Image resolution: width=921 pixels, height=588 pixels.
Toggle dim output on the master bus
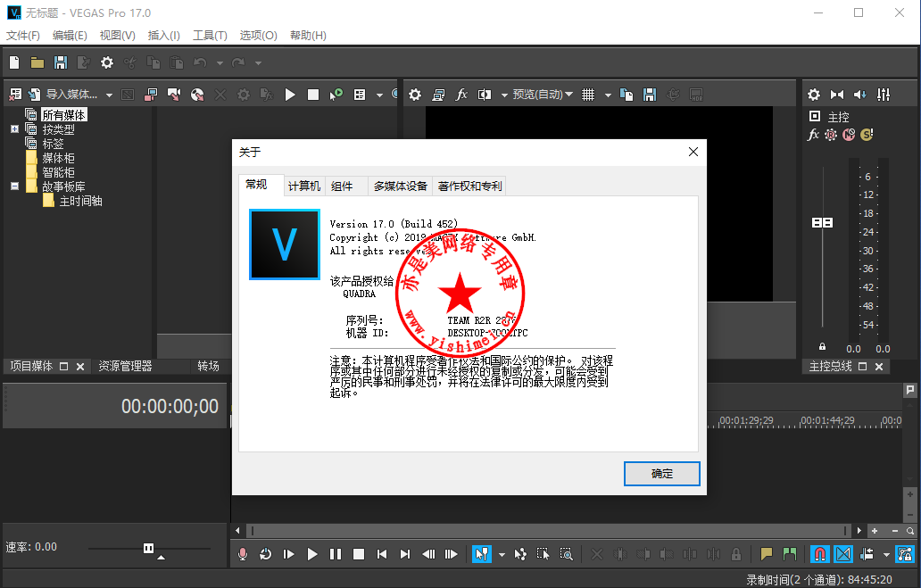[x=860, y=95]
